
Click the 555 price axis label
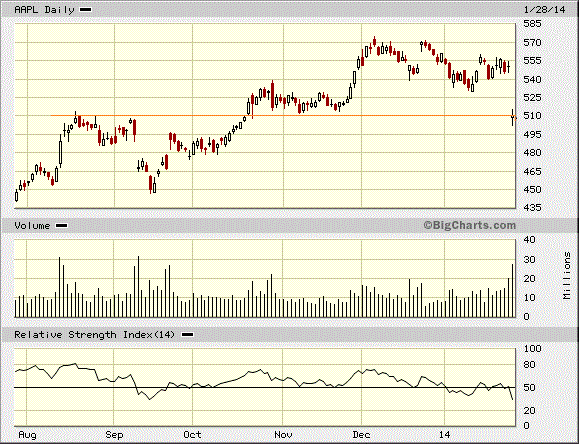[532, 61]
